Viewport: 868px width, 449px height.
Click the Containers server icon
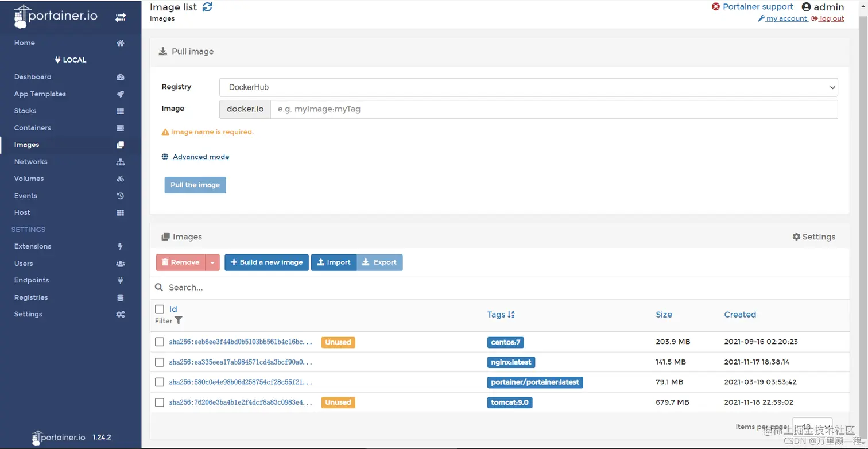tap(121, 128)
